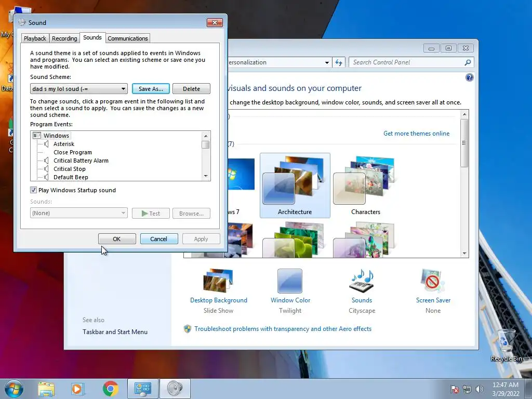
Task: Toggle Play Windows Startup sound checkbox
Action: pyautogui.click(x=33, y=190)
